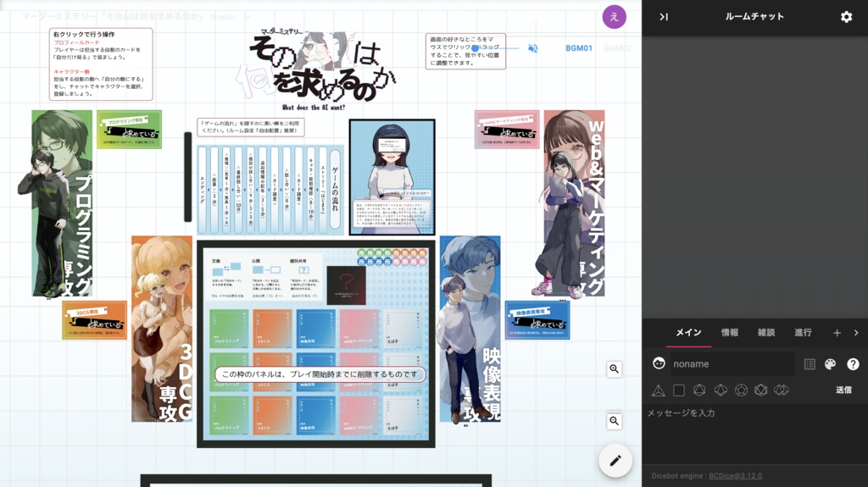Click the orange 3DCG専攻 profile card

pyautogui.click(x=95, y=320)
